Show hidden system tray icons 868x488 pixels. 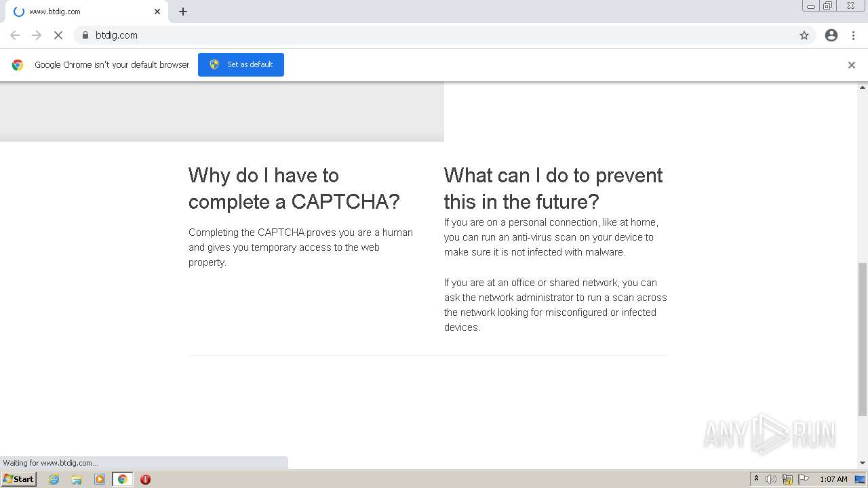[x=756, y=479]
